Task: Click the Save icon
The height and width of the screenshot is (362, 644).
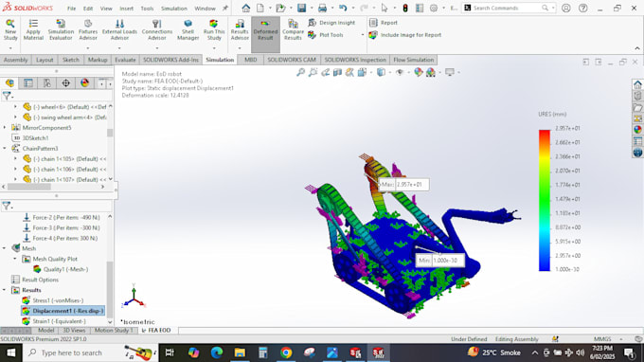Action: click(302, 8)
